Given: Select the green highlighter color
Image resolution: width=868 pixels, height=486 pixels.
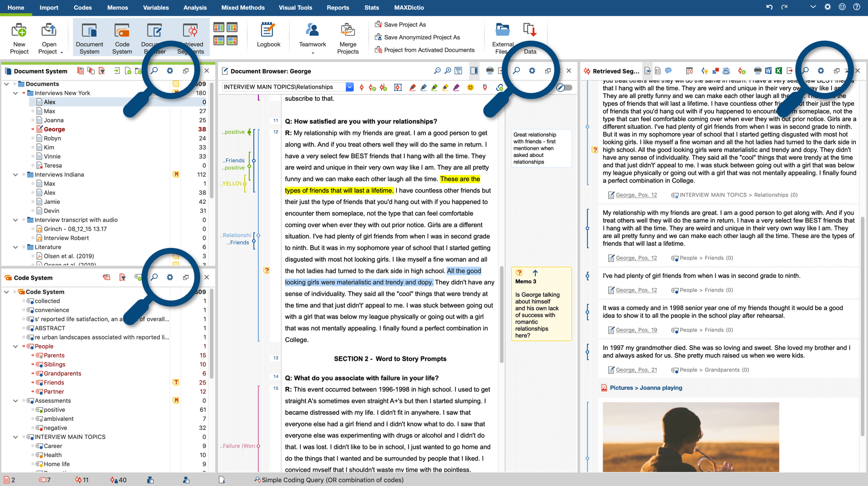Looking at the screenshot, I should (x=434, y=87).
